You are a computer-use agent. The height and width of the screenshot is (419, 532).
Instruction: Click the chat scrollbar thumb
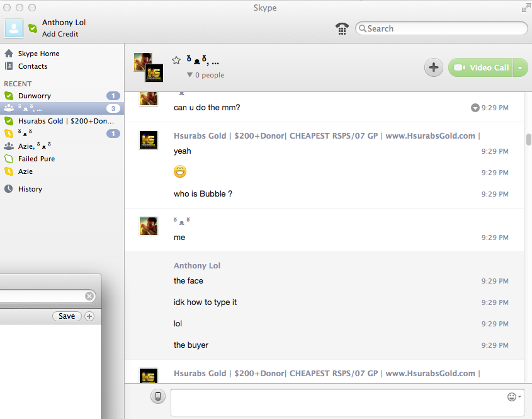tap(529, 140)
